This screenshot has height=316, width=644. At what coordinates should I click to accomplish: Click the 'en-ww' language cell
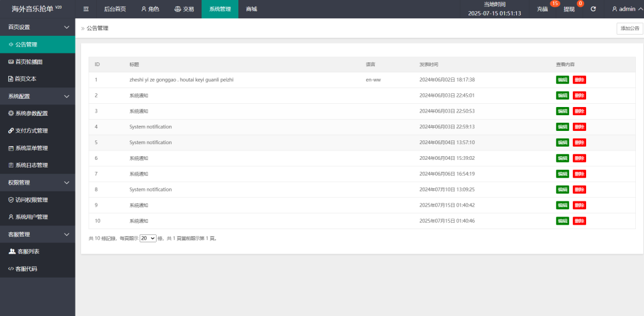point(373,80)
